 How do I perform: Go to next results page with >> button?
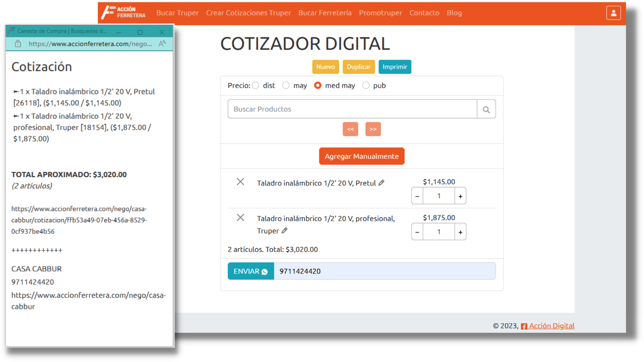(x=373, y=129)
